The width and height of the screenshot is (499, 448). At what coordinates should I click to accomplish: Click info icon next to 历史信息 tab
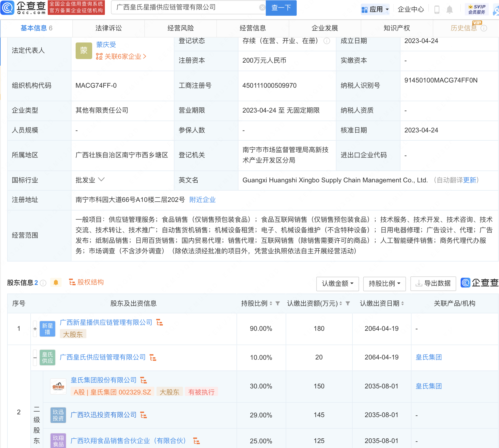484,28
